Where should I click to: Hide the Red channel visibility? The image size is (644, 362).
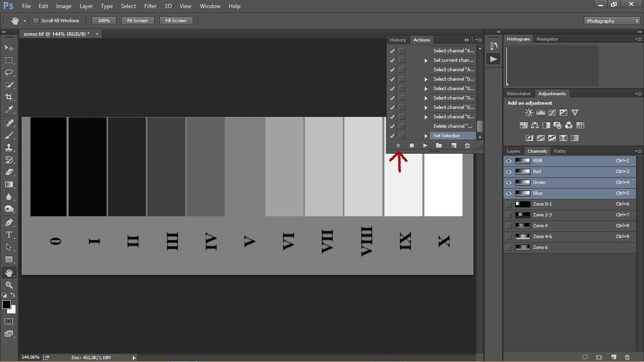(509, 172)
